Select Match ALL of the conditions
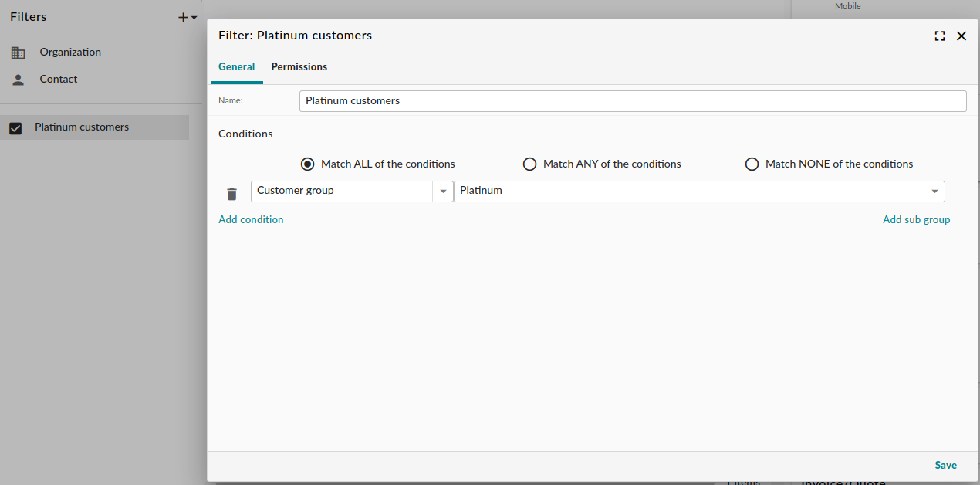980x485 pixels. (308, 164)
